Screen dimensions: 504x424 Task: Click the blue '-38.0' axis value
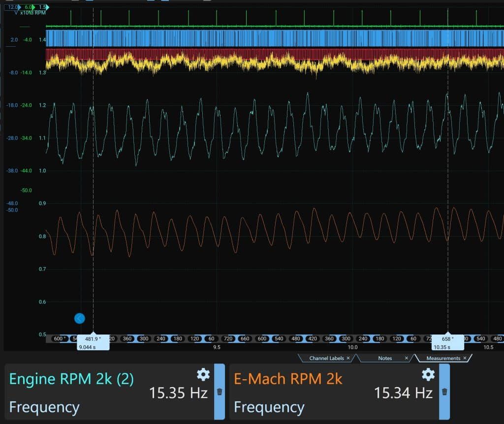tap(12, 171)
